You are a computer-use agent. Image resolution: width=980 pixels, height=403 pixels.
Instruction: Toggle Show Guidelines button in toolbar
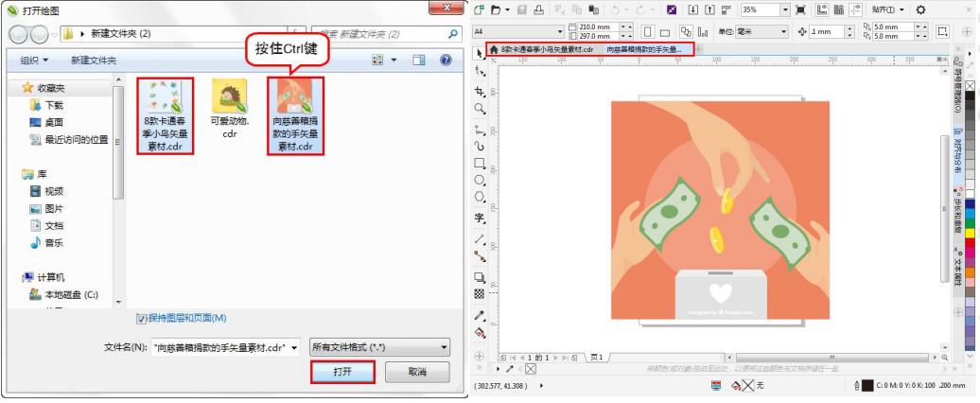tap(856, 9)
